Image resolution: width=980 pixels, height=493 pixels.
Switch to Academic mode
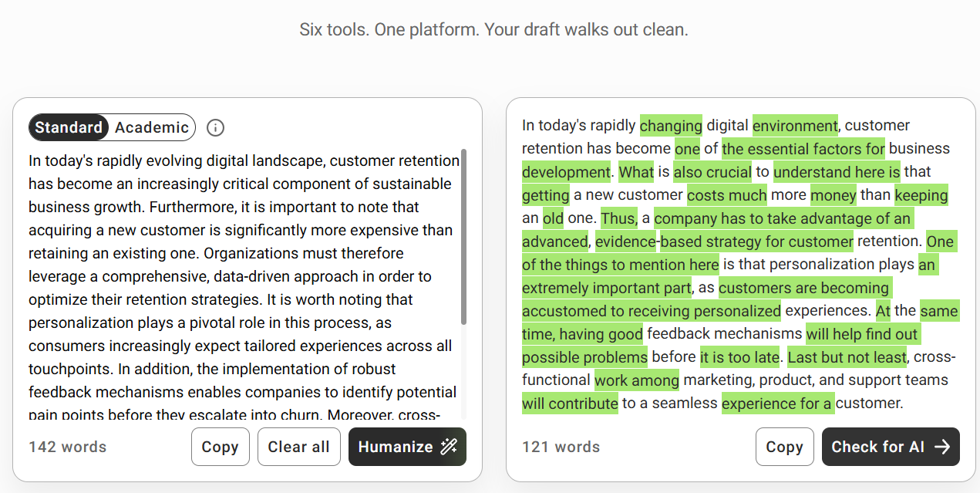152,127
